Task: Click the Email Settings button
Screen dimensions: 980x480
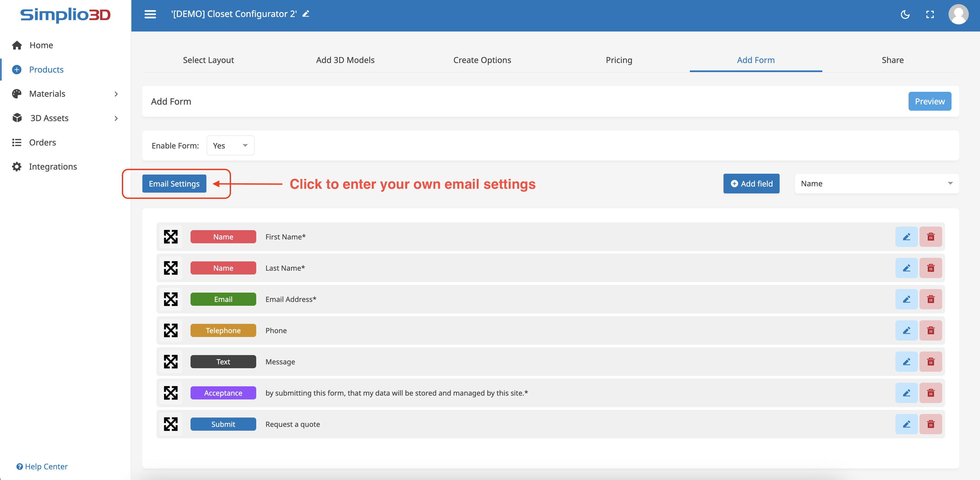Action: (x=174, y=184)
